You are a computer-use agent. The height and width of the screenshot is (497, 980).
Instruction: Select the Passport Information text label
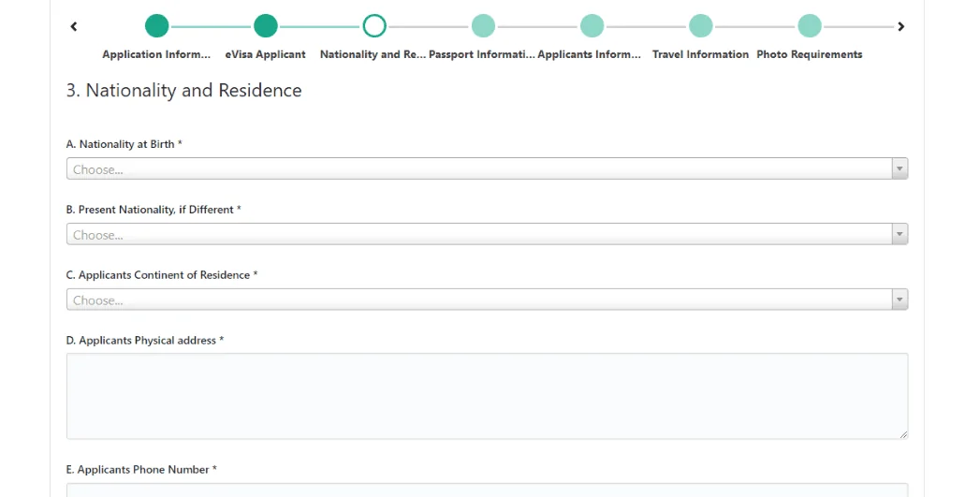[481, 54]
